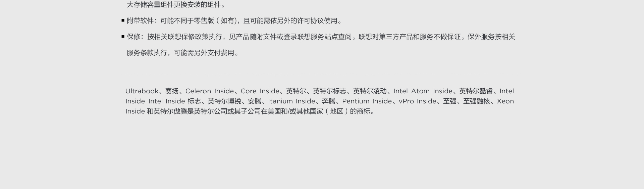Select the vPro Inside text
This screenshot has width=644, height=189.
417,101
